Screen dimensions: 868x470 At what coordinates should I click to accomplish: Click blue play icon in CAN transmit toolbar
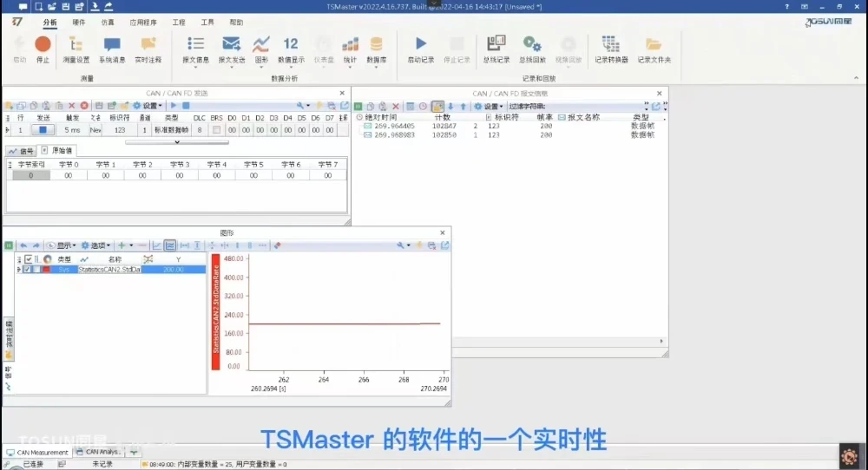point(174,106)
